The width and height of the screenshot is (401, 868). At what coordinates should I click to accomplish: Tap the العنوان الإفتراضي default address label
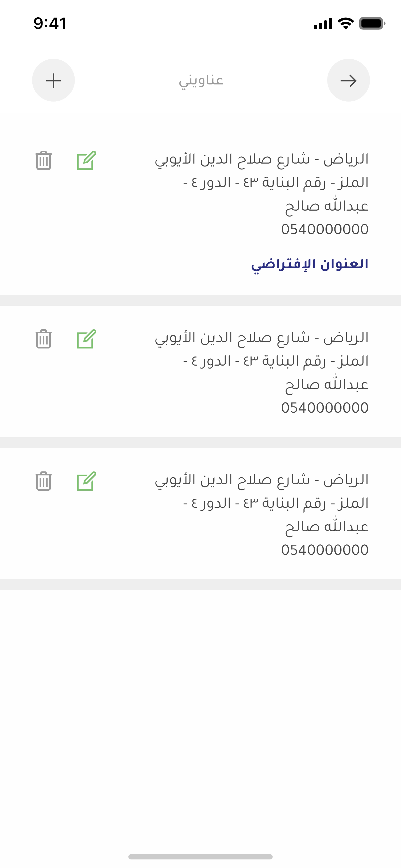click(x=310, y=264)
